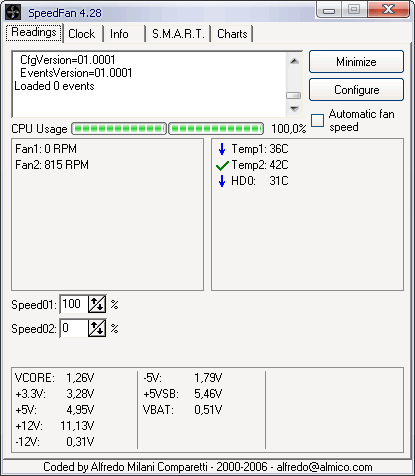Click into the Speed01 value field
Screen dimensions: 415x476
point(74,304)
